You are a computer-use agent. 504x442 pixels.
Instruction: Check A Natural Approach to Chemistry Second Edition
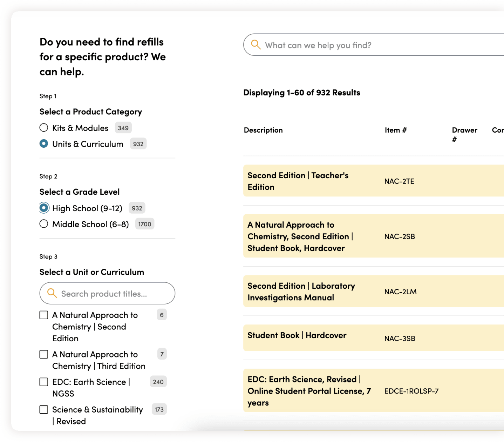[44, 315]
